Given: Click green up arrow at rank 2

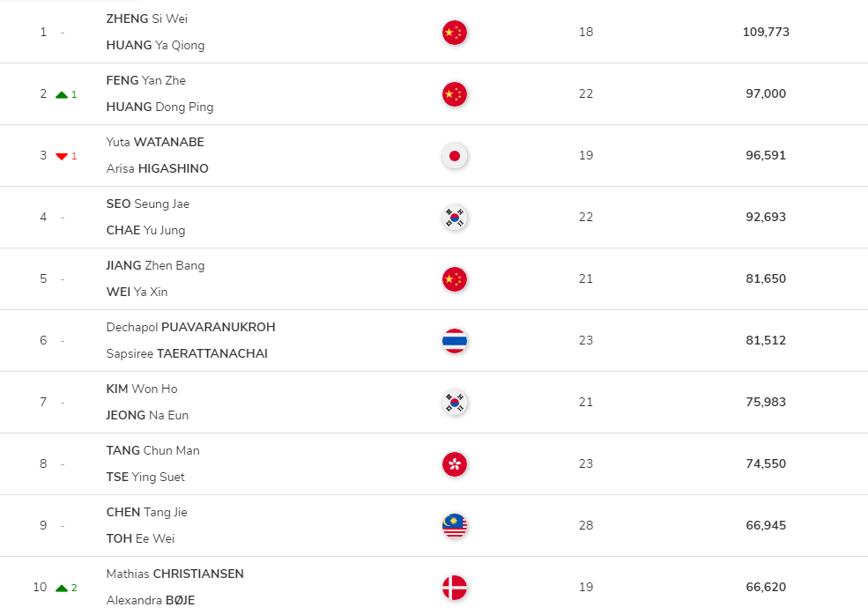Looking at the screenshot, I should (62, 94).
